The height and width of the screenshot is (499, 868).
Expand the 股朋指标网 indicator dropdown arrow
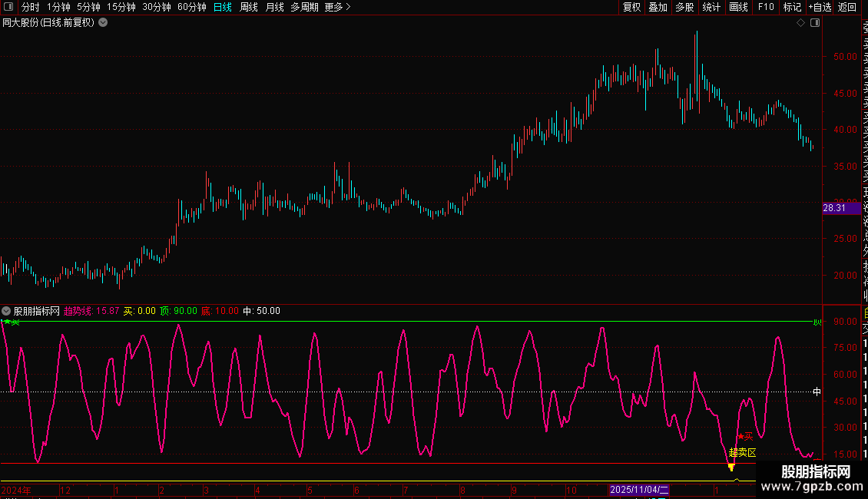pyautogui.click(x=6, y=311)
